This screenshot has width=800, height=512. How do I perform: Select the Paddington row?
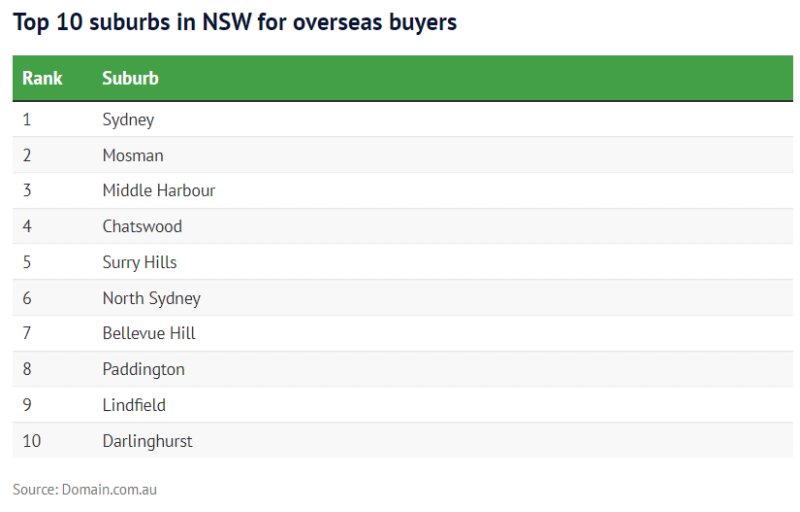pos(403,369)
